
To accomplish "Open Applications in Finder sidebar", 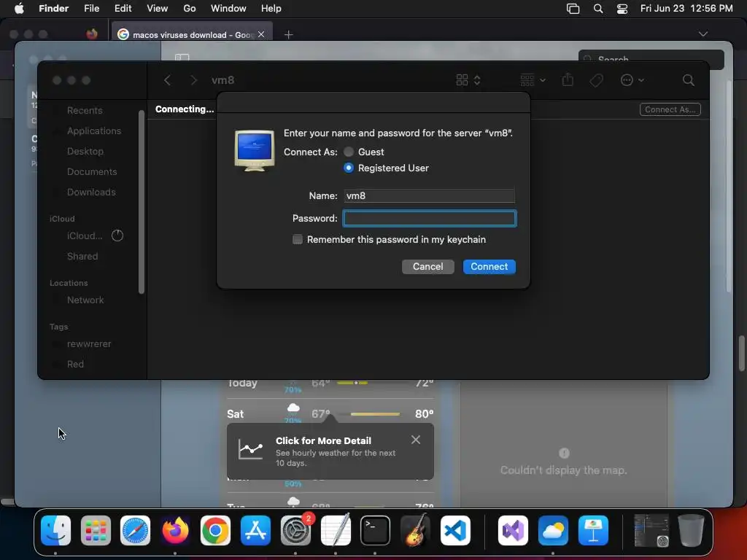I will point(94,131).
